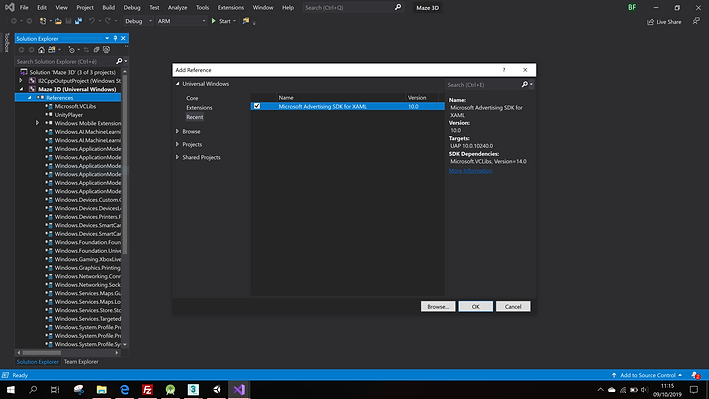
Task: Click the Open File folder toolbar icon
Action: tap(58, 21)
